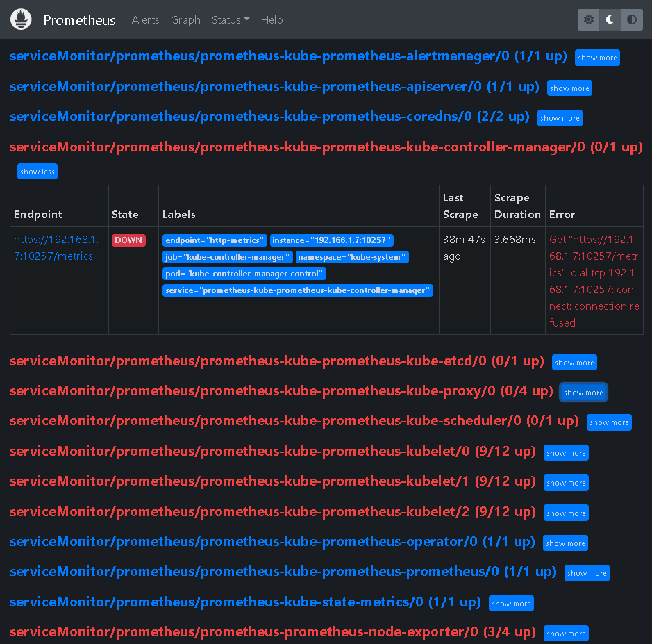Screen dimensions: 652x644
Task: Show more for kube-proxy/0 targets
Action: point(583,393)
